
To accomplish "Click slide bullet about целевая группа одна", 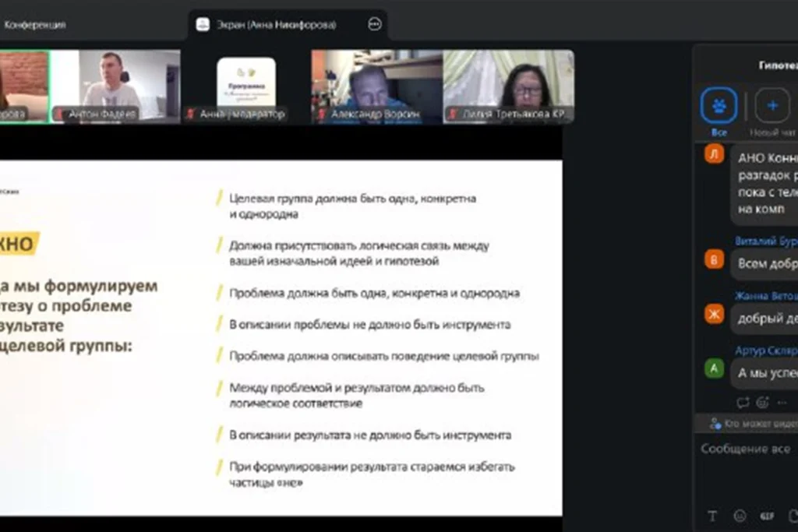I will click(x=352, y=206).
